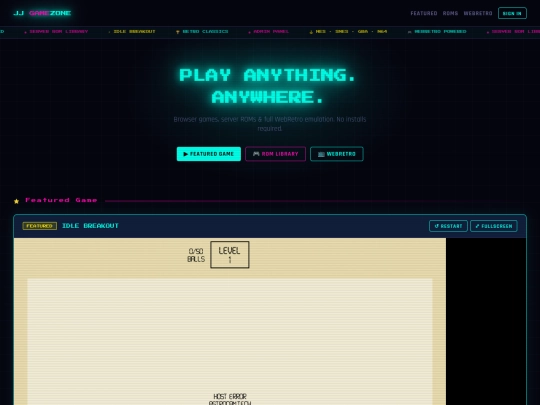Click the trophy icon before Retro Classics
This screenshot has width=540, height=405.
(x=178, y=32)
